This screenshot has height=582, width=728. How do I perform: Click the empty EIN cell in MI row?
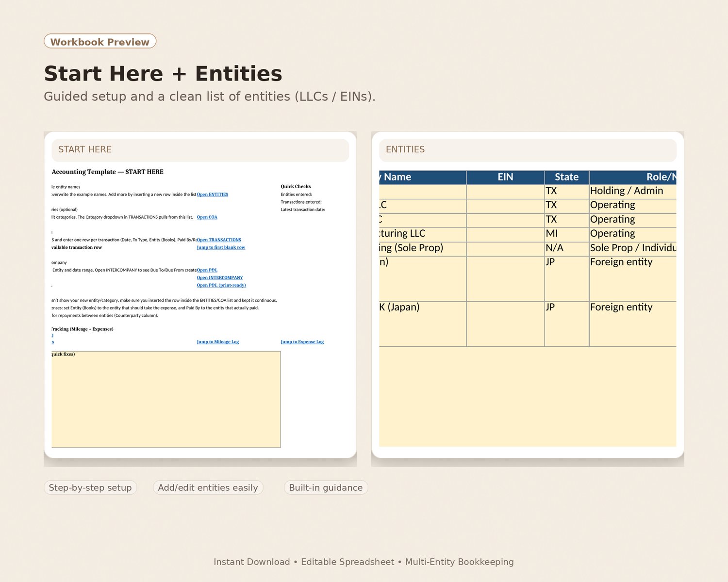pyautogui.click(x=505, y=234)
